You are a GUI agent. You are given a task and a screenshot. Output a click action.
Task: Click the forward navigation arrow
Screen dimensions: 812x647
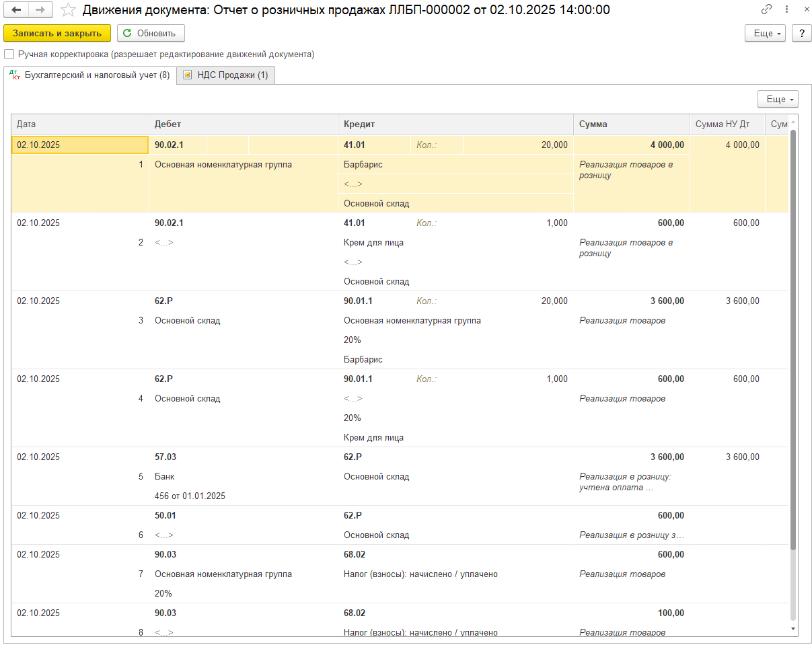pos(40,9)
